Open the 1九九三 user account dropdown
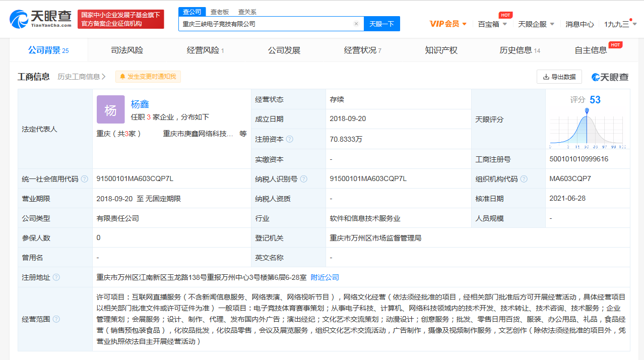This screenshot has height=360, width=644. pos(620,24)
